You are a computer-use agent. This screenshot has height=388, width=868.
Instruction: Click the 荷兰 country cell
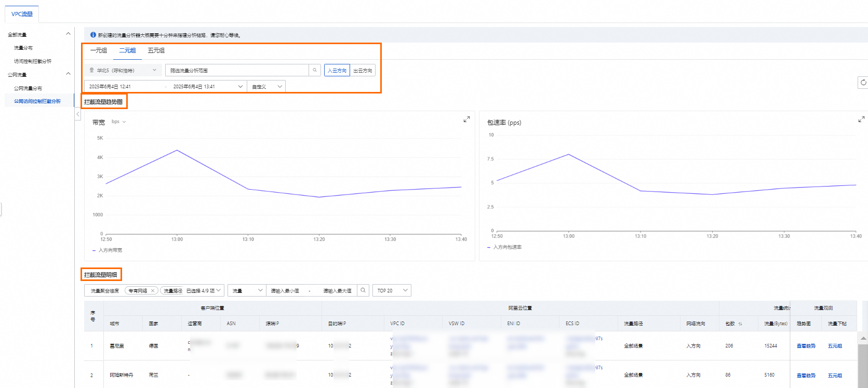click(x=153, y=375)
